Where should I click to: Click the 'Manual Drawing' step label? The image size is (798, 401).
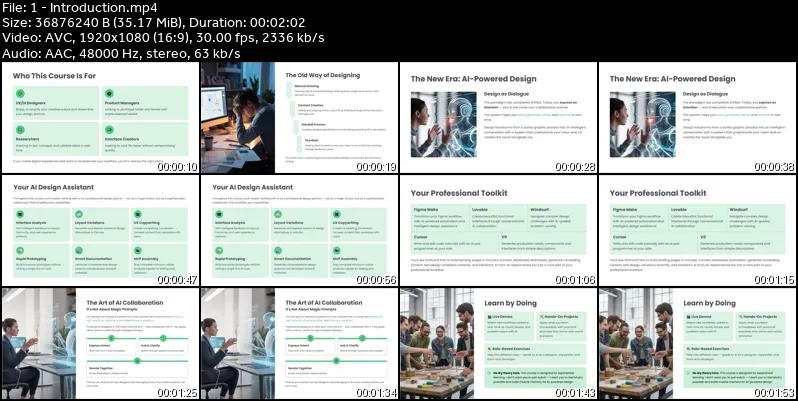pyautogui.click(x=306, y=86)
